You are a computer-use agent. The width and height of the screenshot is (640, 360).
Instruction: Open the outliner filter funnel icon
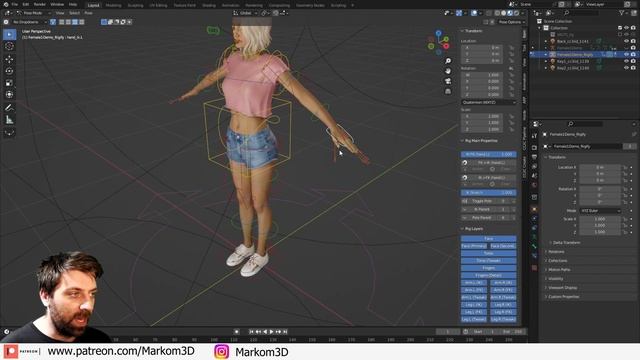coord(622,13)
